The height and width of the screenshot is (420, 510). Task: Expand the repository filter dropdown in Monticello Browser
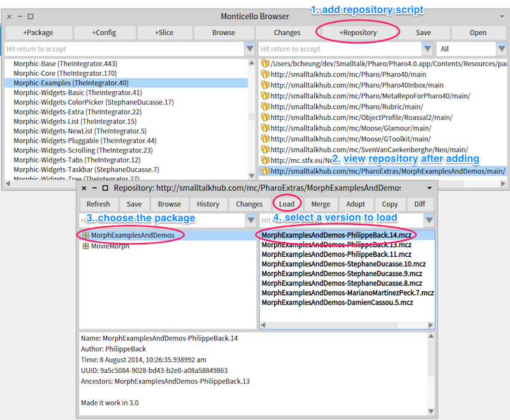(x=427, y=49)
